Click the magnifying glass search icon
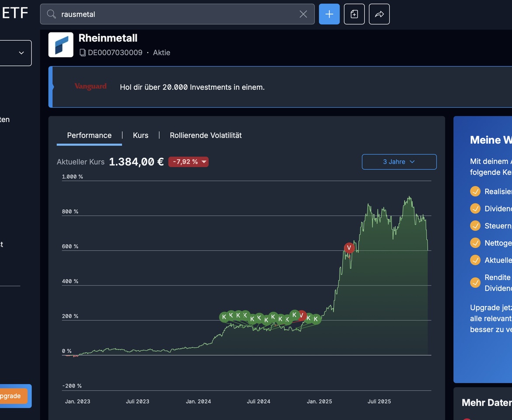This screenshot has height=420, width=512. 51,14
